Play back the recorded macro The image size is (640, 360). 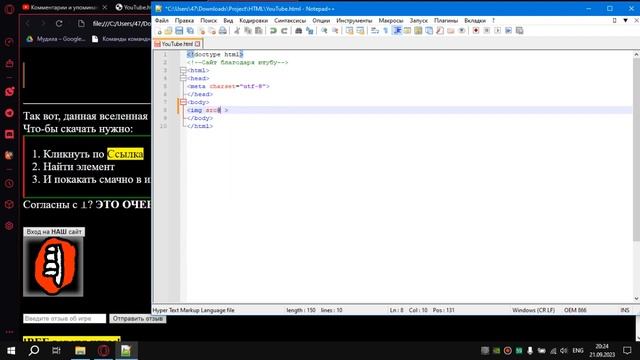498,31
